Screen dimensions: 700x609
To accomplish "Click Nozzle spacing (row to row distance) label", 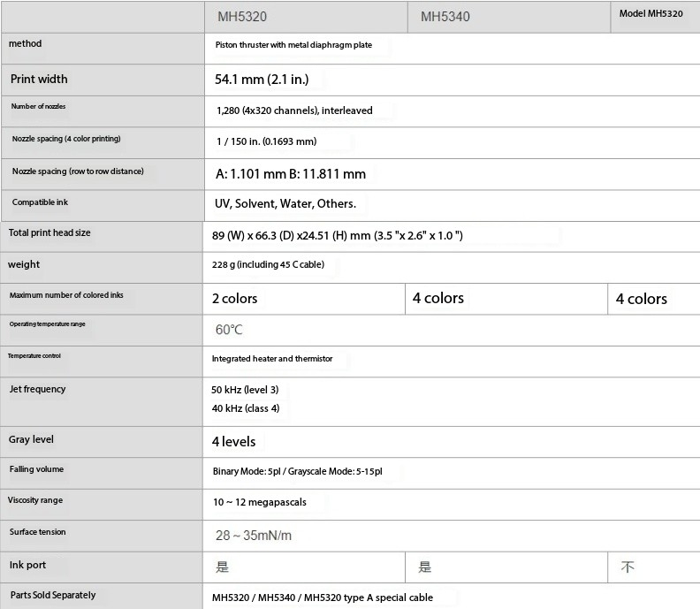I will coord(78,171).
